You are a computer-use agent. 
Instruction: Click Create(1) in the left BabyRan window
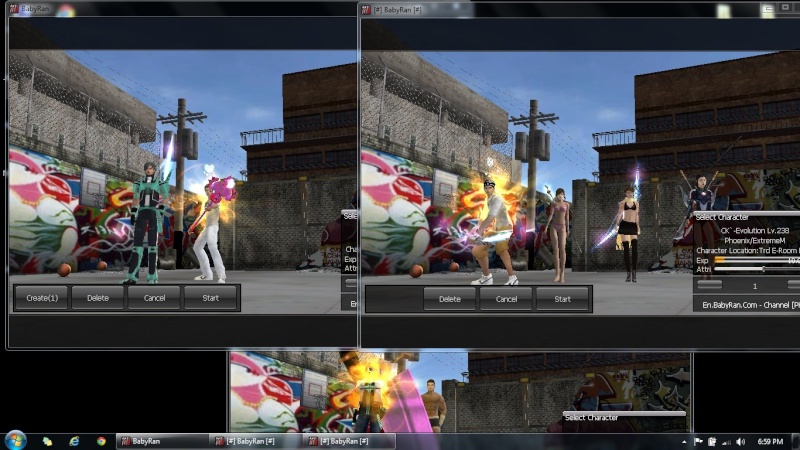(41, 298)
